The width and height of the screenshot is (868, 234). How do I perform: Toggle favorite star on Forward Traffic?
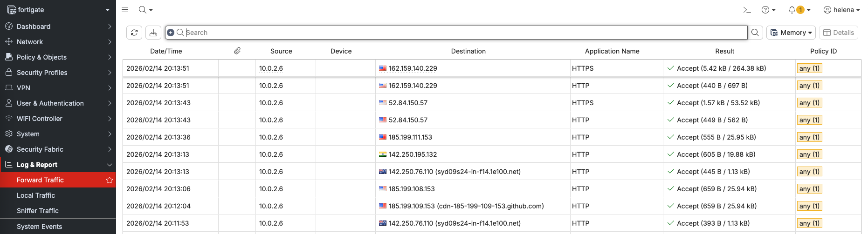click(x=110, y=180)
